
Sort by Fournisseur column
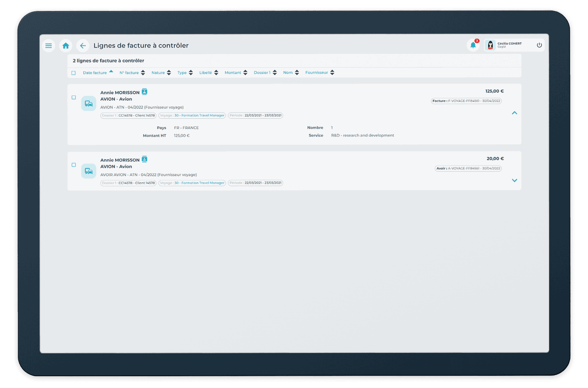(319, 73)
